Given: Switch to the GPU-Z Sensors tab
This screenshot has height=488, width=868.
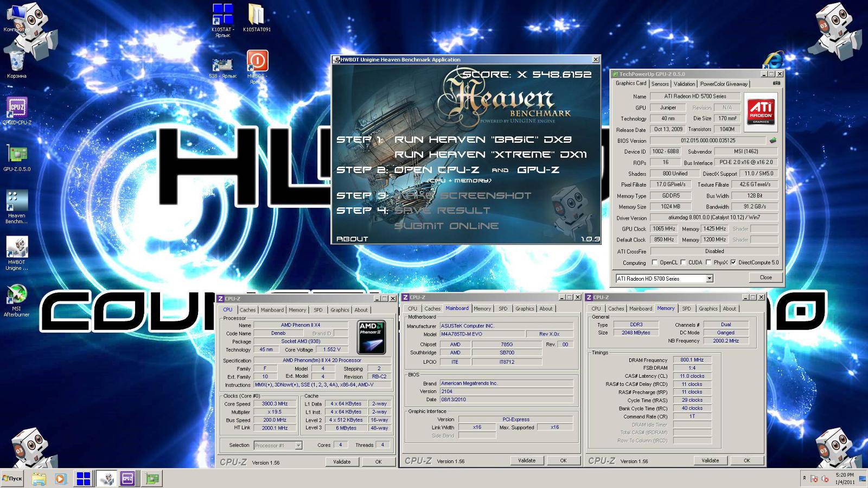Looking at the screenshot, I should pos(660,84).
